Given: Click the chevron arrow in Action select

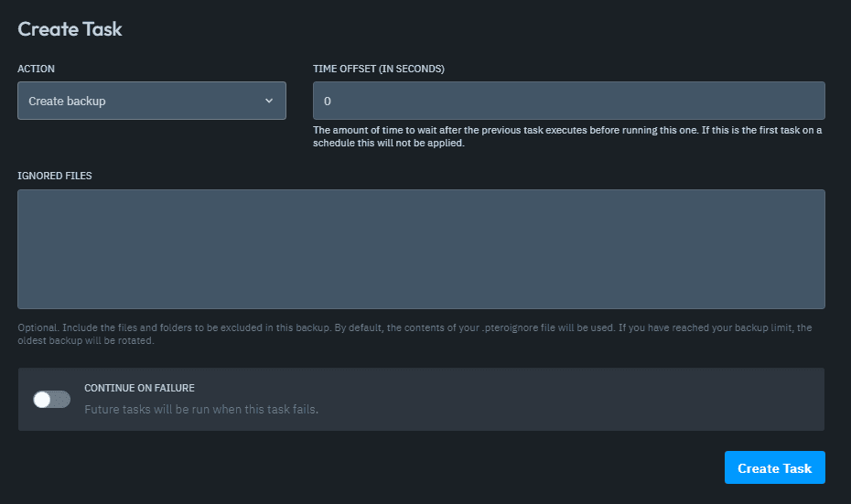Looking at the screenshot, I should (x=269, y=101).
